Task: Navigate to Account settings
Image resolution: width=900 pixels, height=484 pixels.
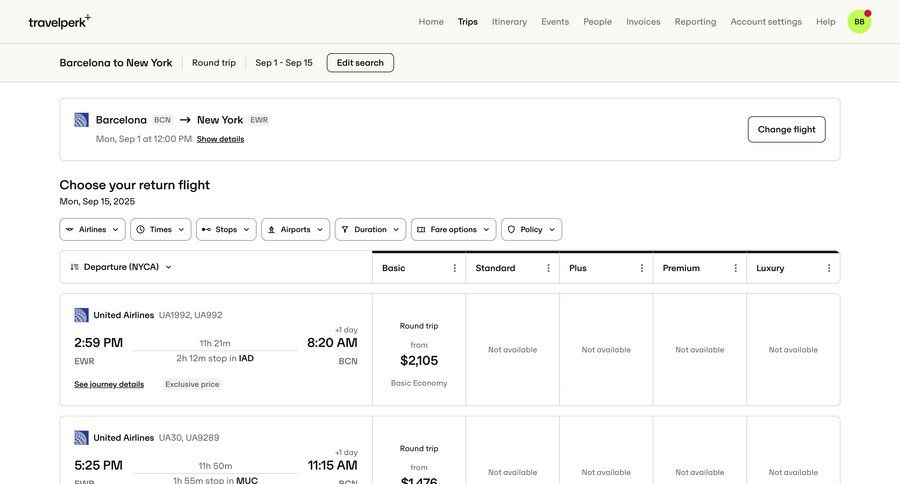Action: tap(766, 22)
